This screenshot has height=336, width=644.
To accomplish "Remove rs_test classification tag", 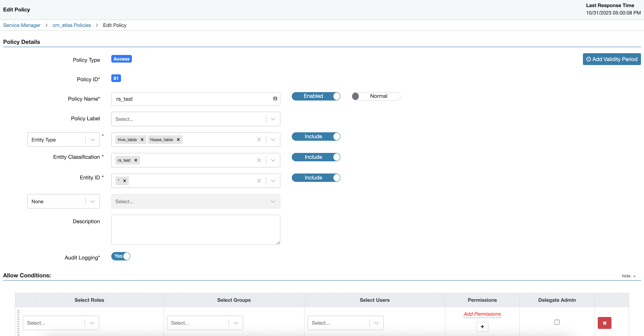I will click(136, 160).
